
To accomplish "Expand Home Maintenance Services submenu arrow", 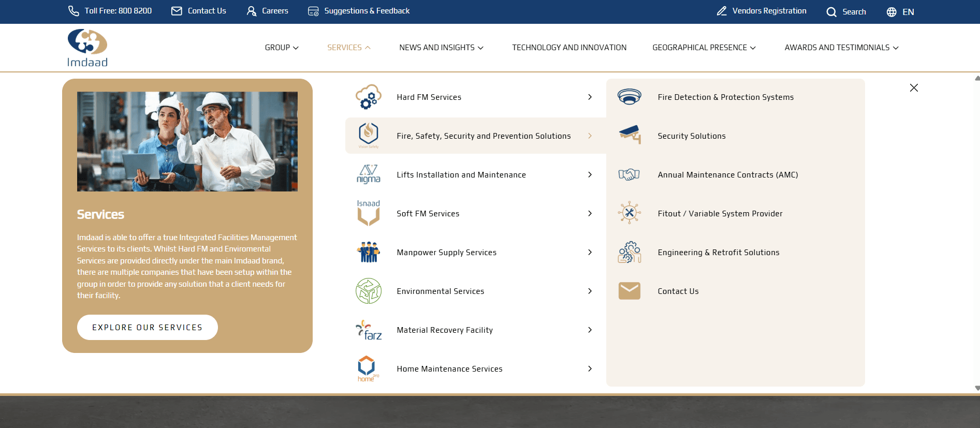I will (x=590, y=368).
